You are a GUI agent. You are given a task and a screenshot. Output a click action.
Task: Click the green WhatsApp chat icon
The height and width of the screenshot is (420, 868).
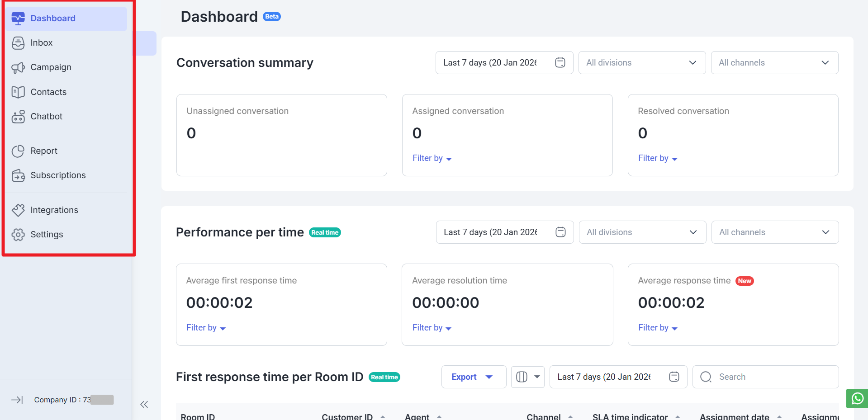857,399
